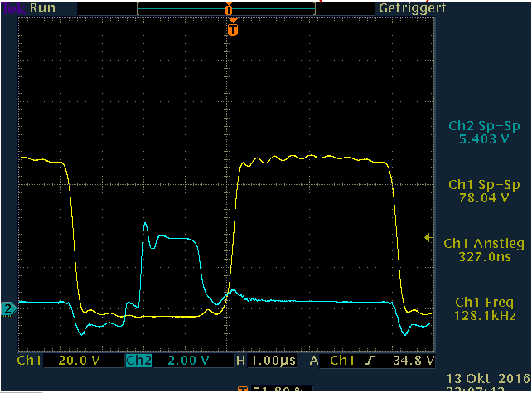This screenshot has width=532, height=393.
Task: Click the Getriggert trigger status text
Action: (x=412, y=8)
